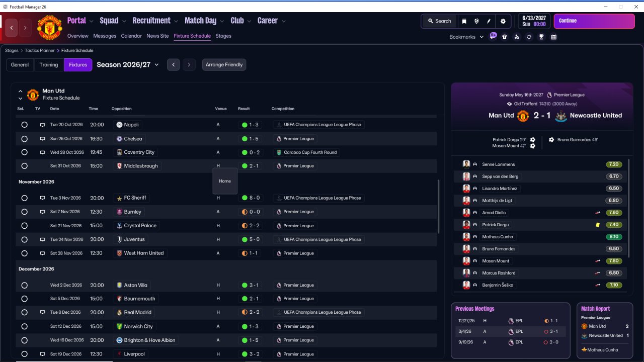The height and width of the screenshot is (362, 644).
Task: Select the Real Madrid fixture radio button
Action: pyautogui.click(x=24, y=312)
